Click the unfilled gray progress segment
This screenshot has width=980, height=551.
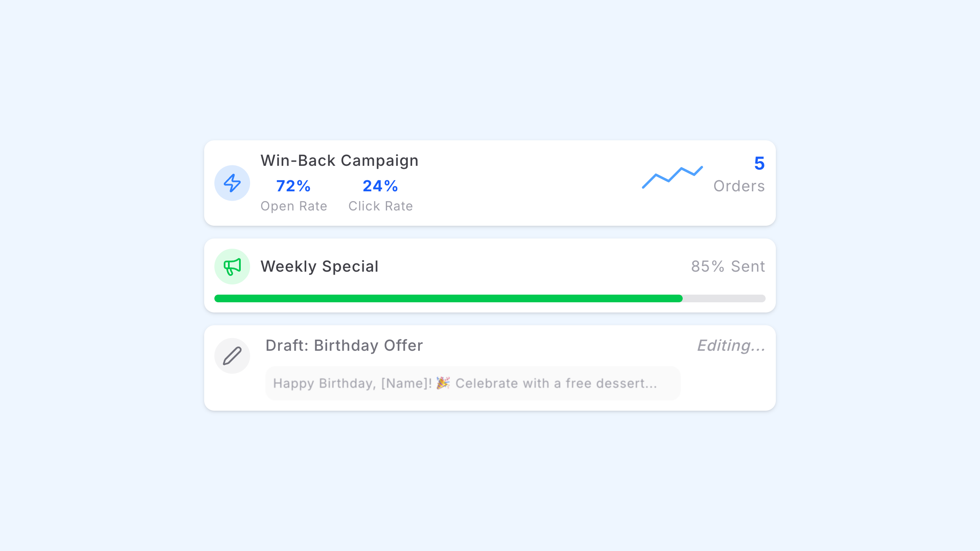(x=724, y=298)
